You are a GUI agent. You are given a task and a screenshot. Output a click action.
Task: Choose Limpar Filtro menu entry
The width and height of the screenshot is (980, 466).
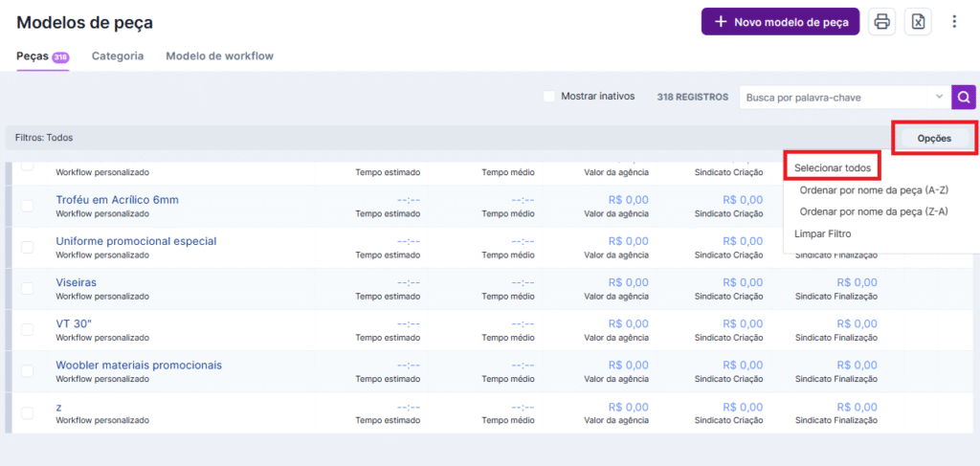(x=822, y=233)
